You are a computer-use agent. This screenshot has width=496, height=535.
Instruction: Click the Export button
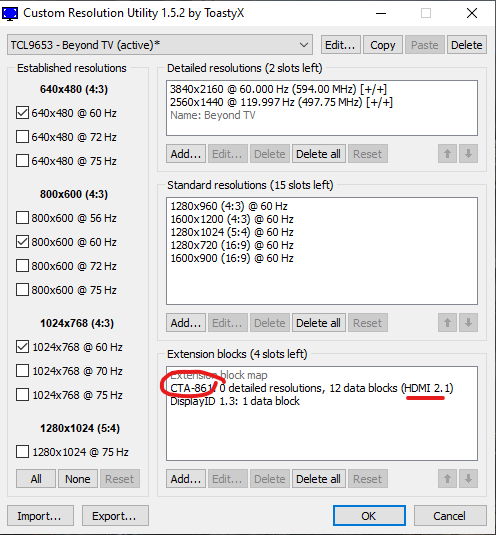[115, 516]
